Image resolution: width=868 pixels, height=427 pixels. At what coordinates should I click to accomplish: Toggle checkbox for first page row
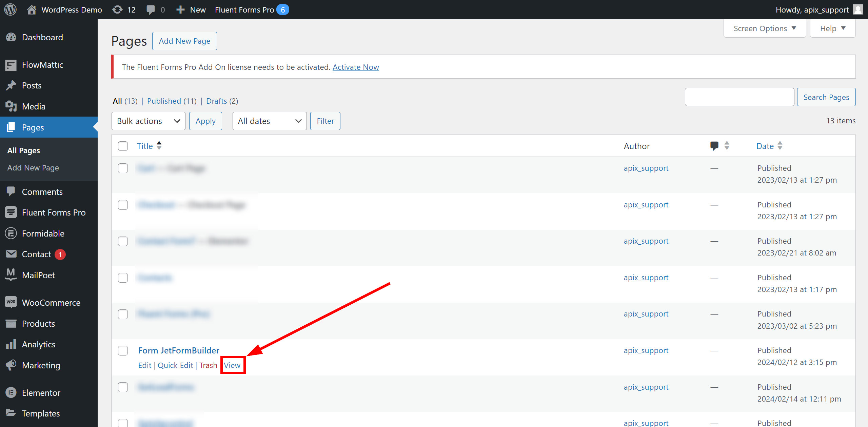tap(123, 168)
